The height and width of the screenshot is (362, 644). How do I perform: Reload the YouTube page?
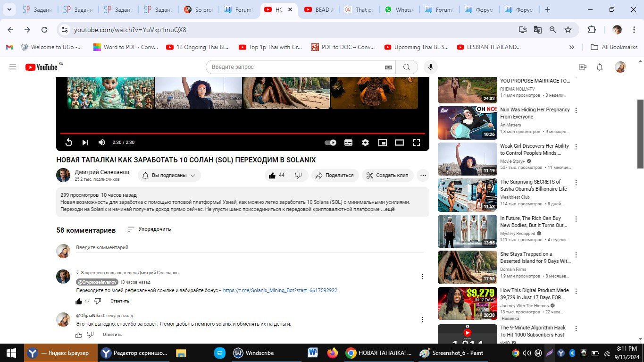pos(44,30)
